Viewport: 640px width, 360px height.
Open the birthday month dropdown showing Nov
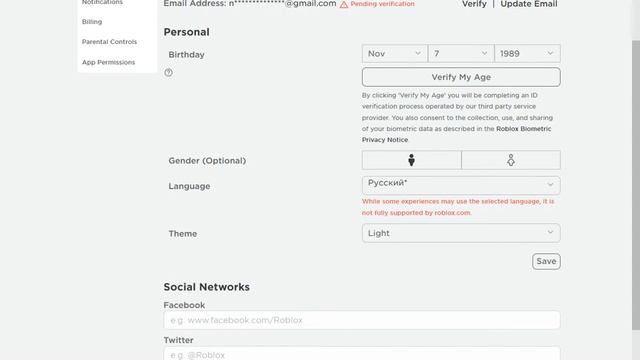point(394,53)
